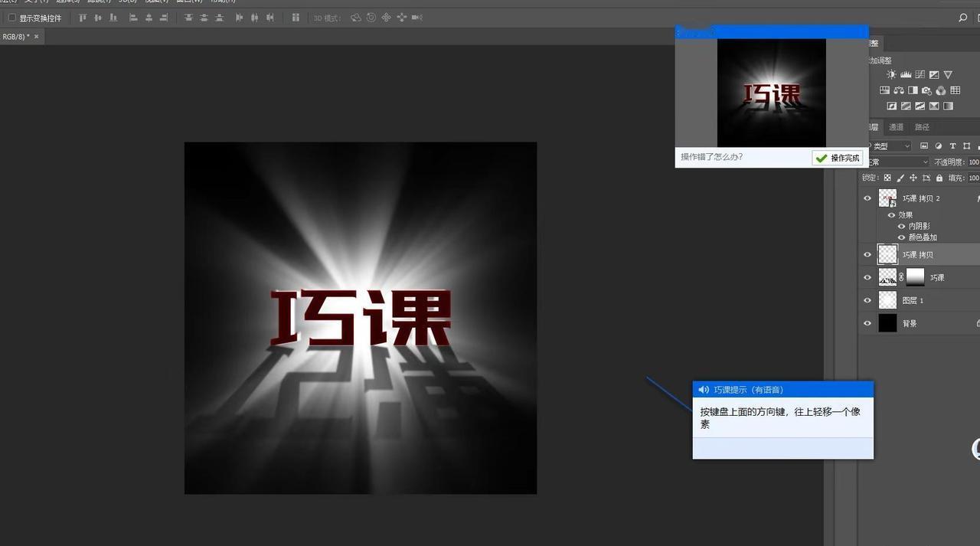This screenshot has width=980, height=546.
Task: Lock transparent pixels in layers panel
Action: 887,178
